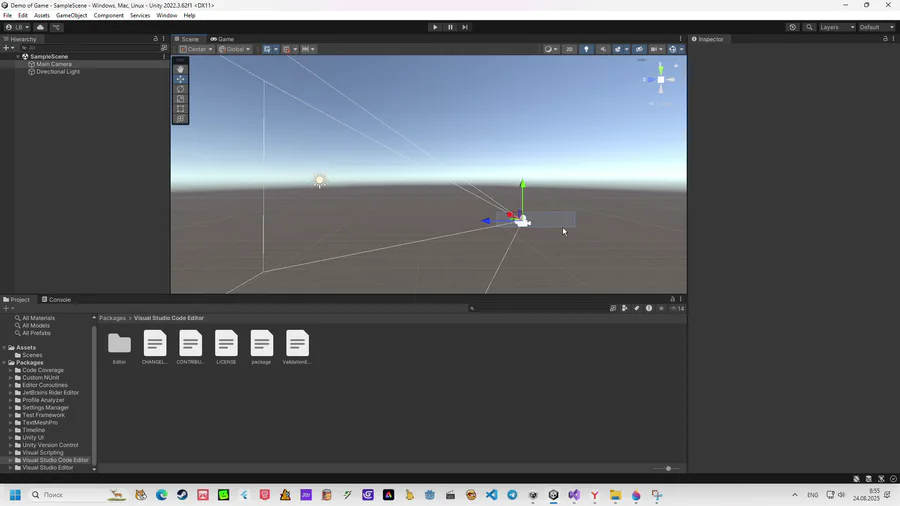Toggle Gizmos display in the Scene
The image size is (900, 506).
point(672,49)
